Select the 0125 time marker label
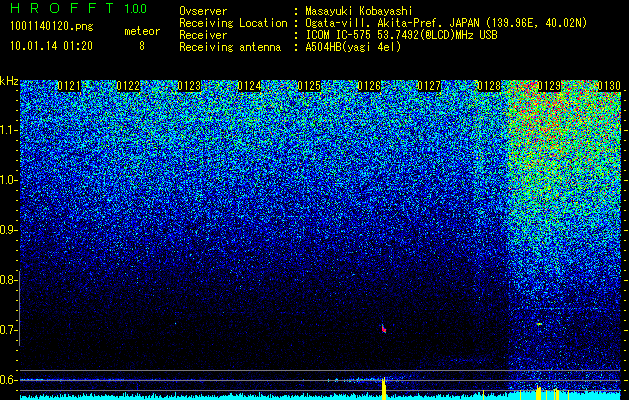629x400 pixels. coord(309,86)
